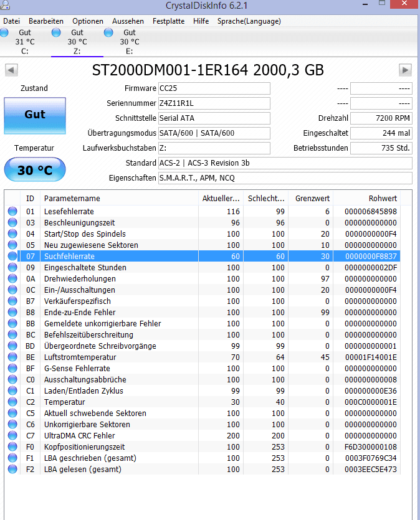Click status icon of G-Sense Fehlerrate row
The width and height of the screenshot is (420, 520).
12,368
